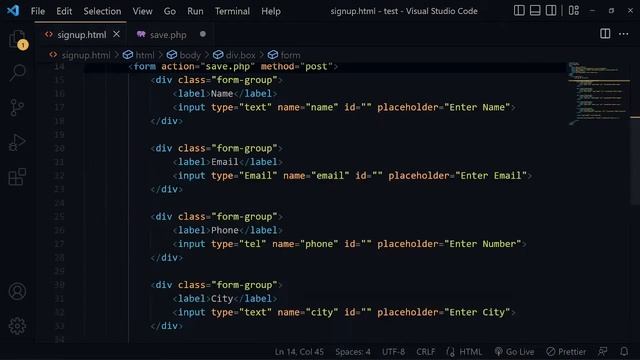Change line endings via CRLF

pyautogui.click(x=425, y=351)
